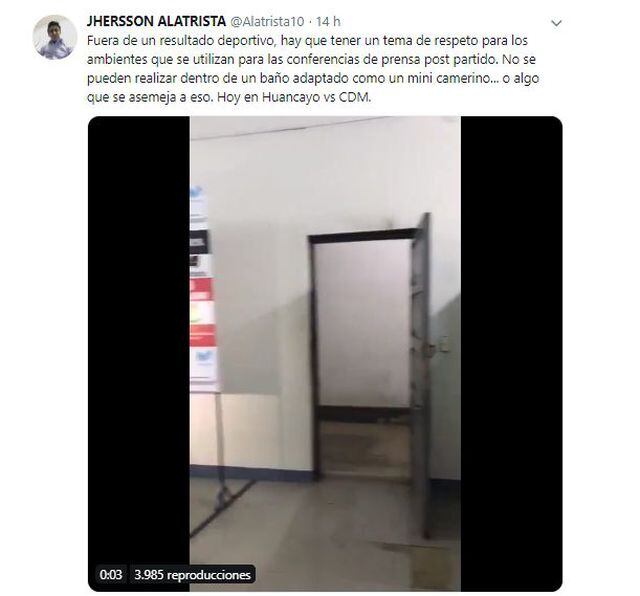Screen dimensions: 640x596
Task: Select the tweet text mentioning Huancayo vs CDM
Action: tap(229, 98)
